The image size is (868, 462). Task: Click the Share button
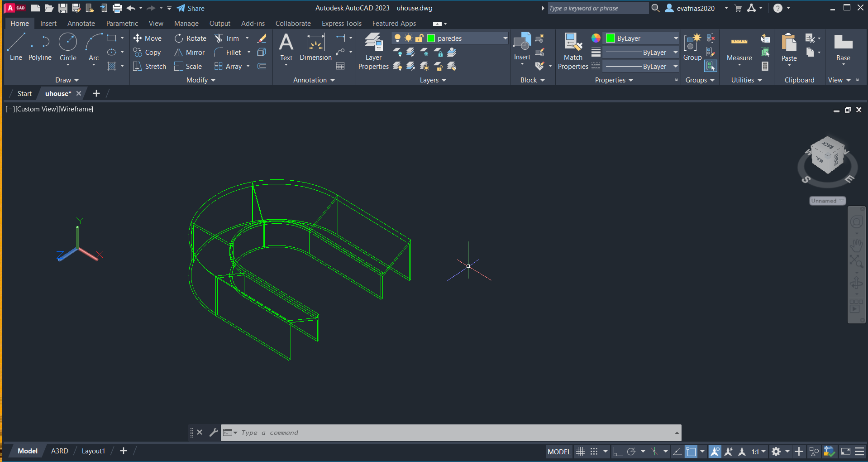[x=191, y=8]
